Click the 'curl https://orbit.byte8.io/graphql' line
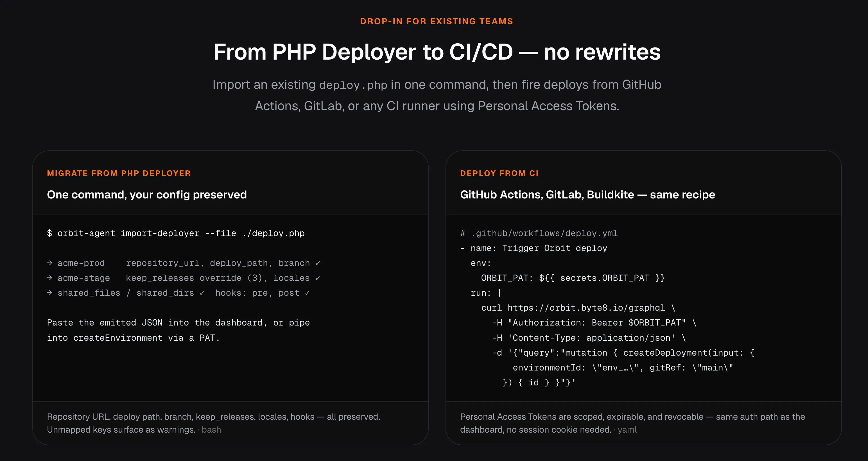Viewport: 868px width, 461px height. [x=578, y=308]
